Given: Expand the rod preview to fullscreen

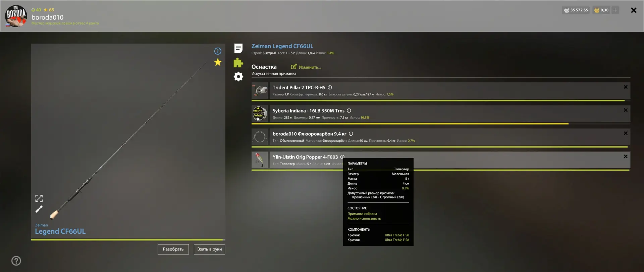Looking at the screenshot, I should point(39,198).
